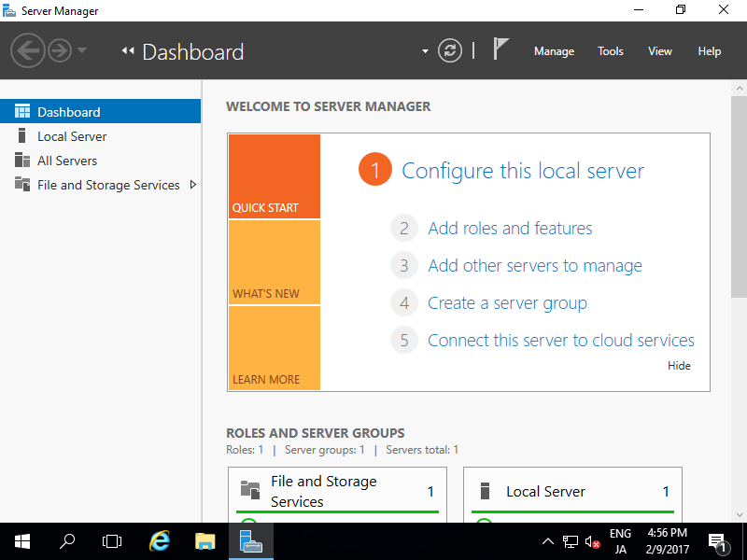747x560 pixels.
Task: Select Local Server in the navigation pane
Action: (72, 136)
